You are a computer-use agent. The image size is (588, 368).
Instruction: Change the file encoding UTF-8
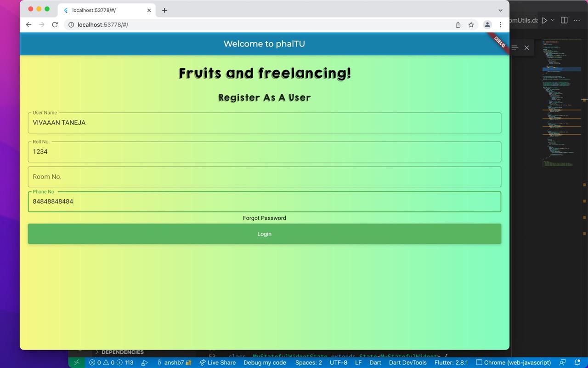coord(339,362)
